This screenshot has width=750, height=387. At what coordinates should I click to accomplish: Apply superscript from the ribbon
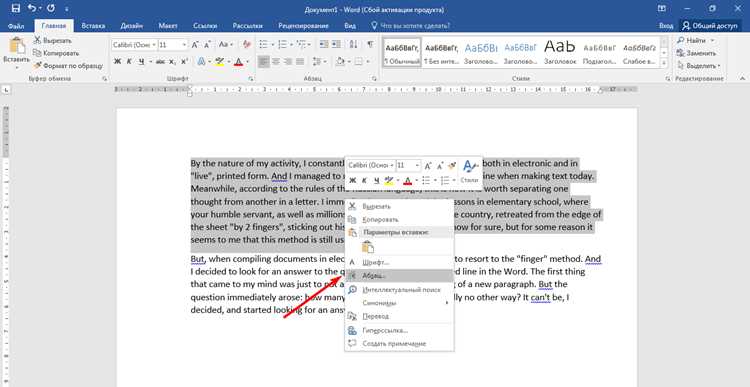[185, 62]
